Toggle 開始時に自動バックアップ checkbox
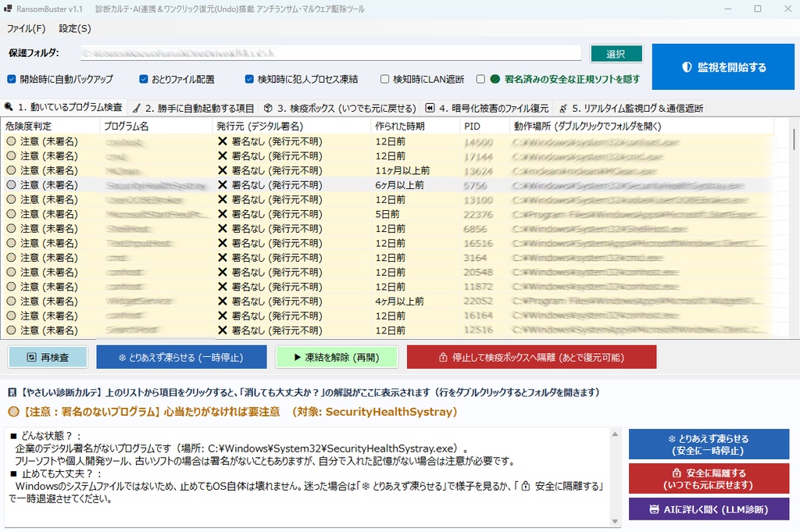Viewport: 800px width, 532px height. (11, 79)
